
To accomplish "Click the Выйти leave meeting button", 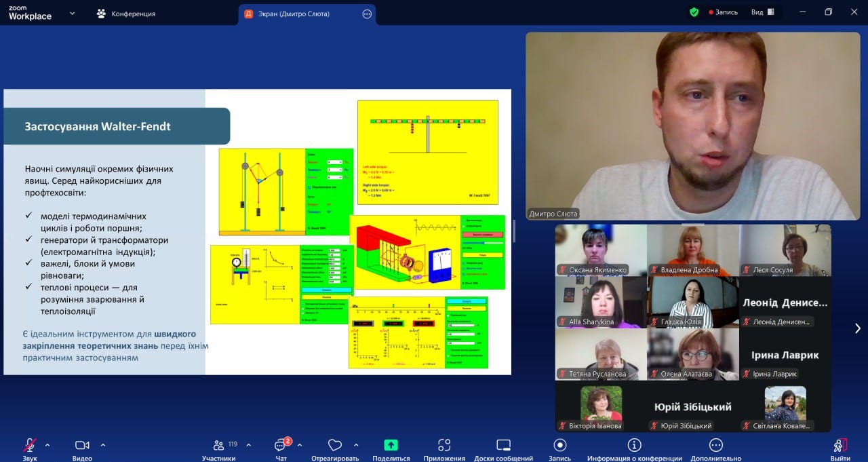I will point(840,446).
